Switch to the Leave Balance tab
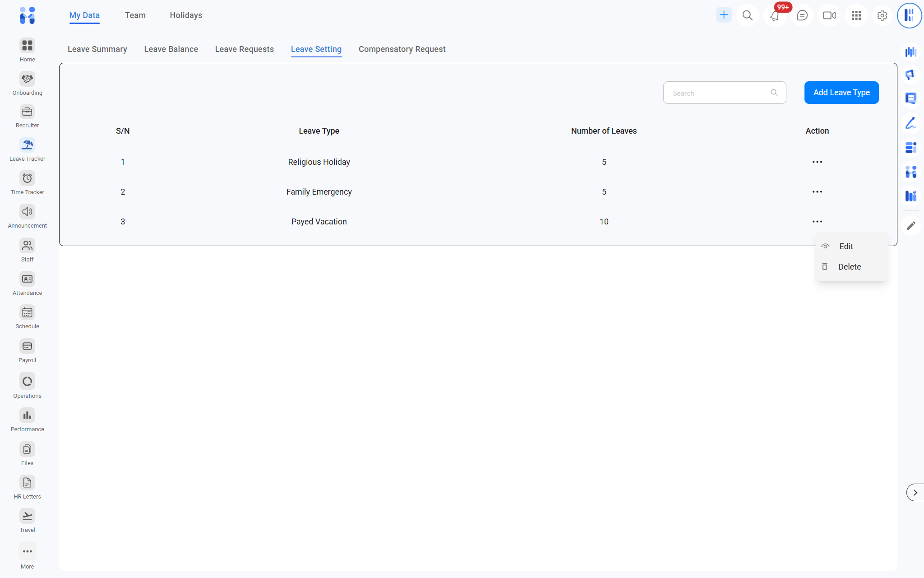This screenshot has width=924, height=578. coord(171,49)
